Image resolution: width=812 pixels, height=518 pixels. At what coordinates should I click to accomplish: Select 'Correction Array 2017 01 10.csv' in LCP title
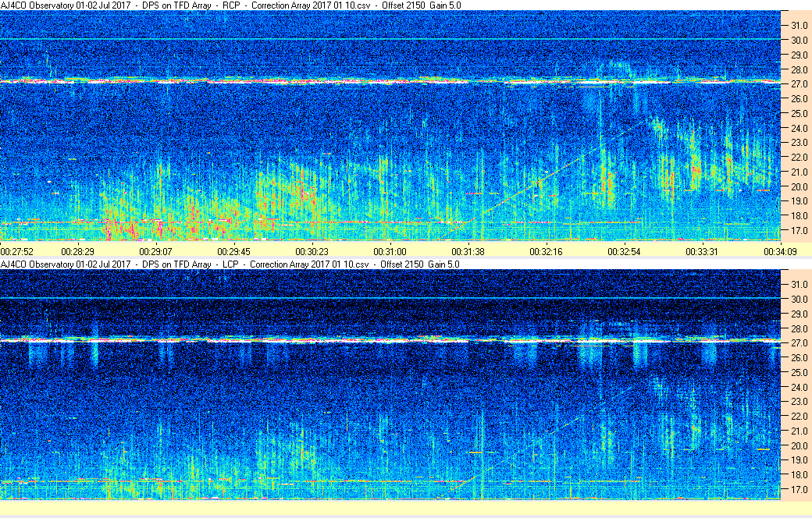click(x=309, y=264)
